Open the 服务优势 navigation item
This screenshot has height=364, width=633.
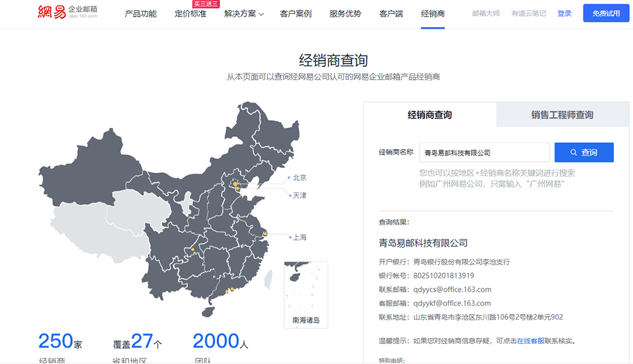coord(345,14)
